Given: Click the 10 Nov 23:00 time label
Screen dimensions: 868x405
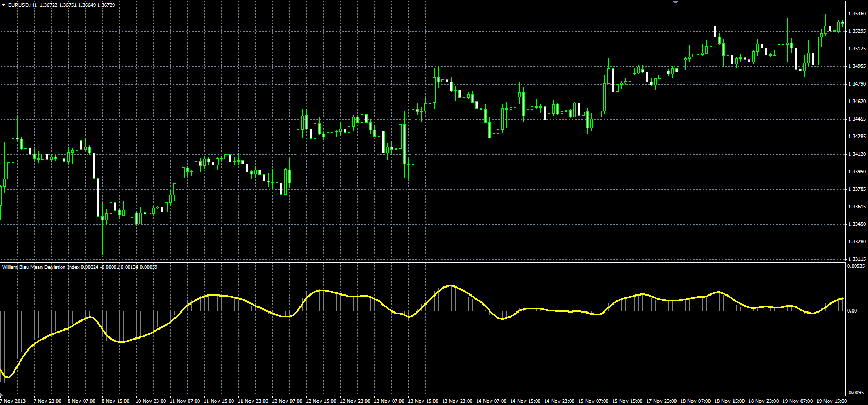Looking at the screenshot, I should (151, 401).
